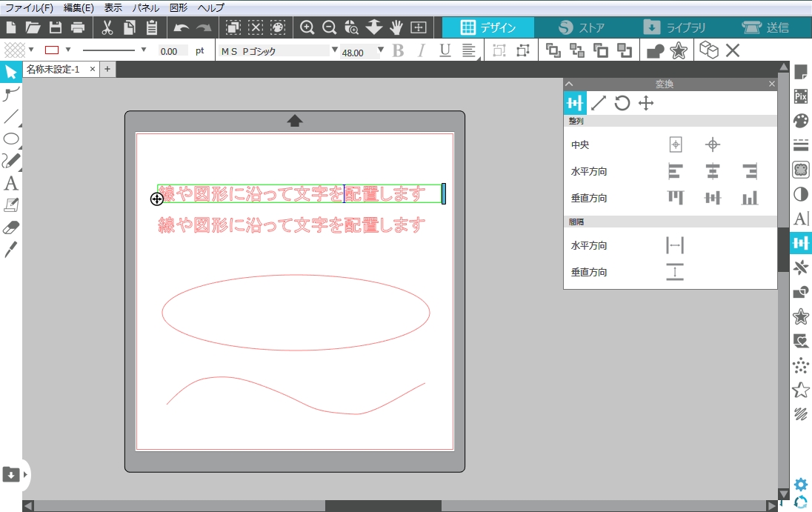Go to the 送信 tab
The height and width of the screenshot is (512, 812).
(765, 27)
